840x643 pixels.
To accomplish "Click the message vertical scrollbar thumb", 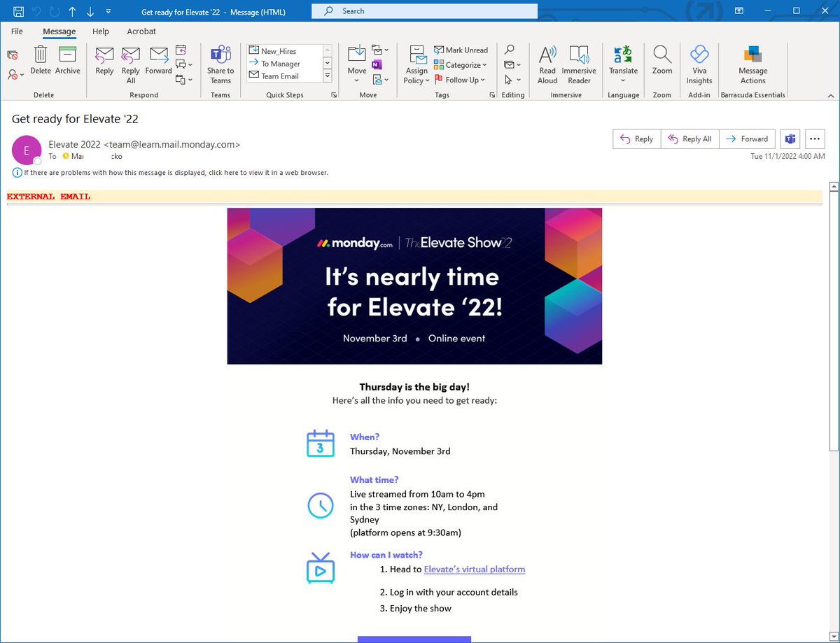I will [x=833, y=322].
